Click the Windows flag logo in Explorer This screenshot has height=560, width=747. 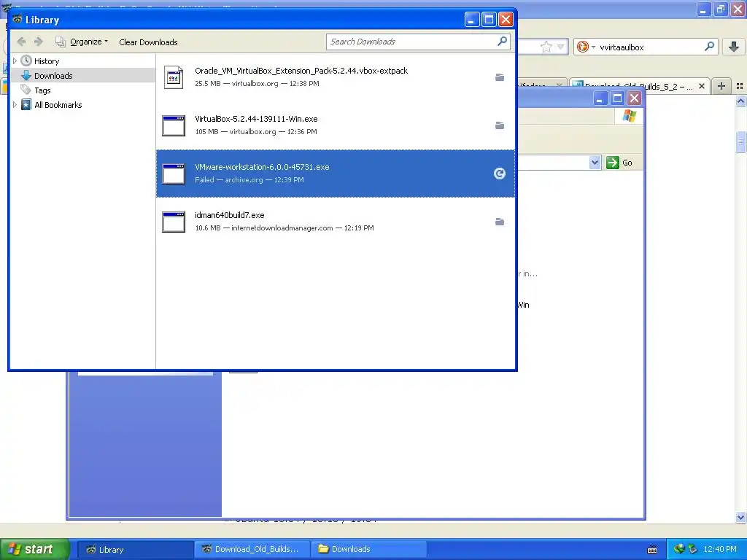(x=630, y=116)
